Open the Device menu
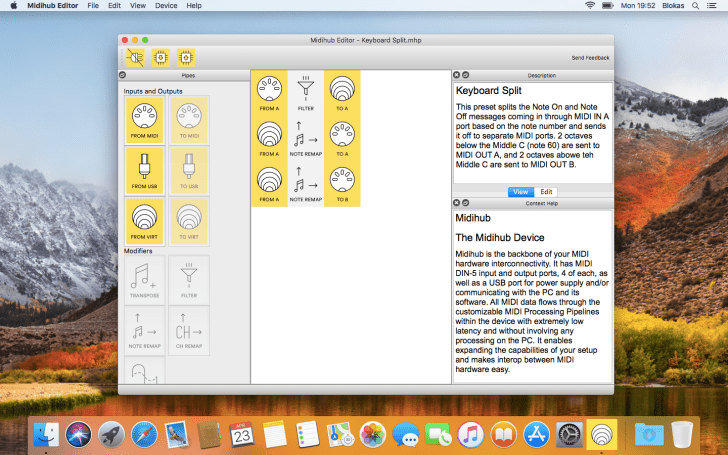 click(166, 6)
